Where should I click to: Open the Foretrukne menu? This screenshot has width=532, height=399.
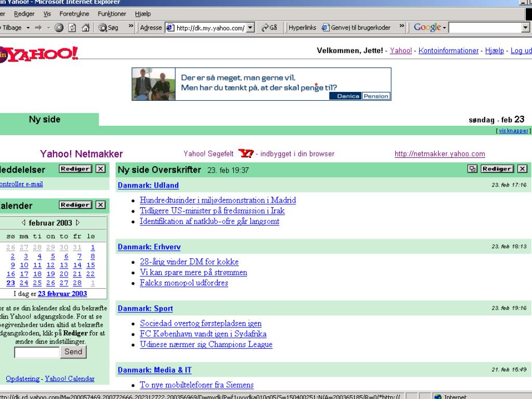74,14
